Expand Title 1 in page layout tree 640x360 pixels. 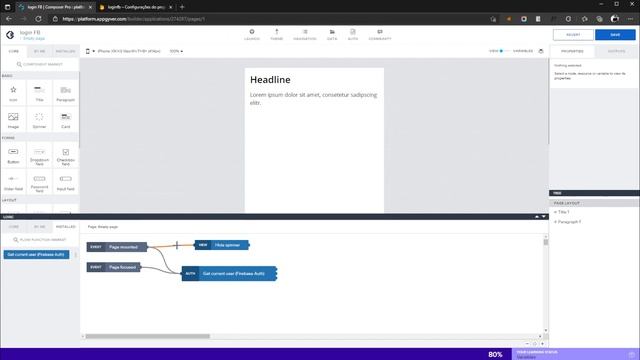tap(555, 212)
